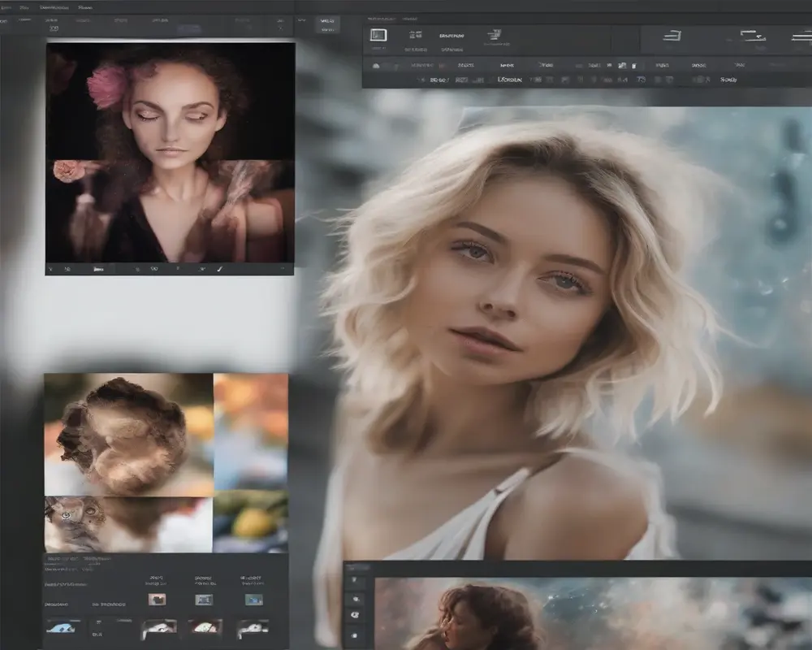Click the numeric value field in top-left toolbar

coord(54,28)
